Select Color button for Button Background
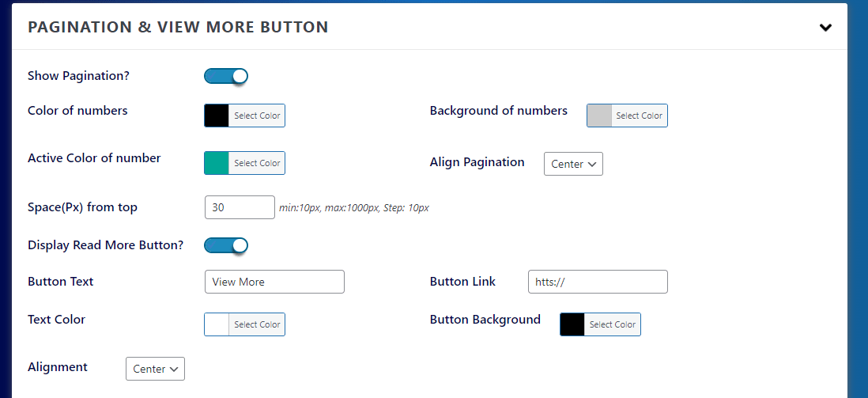The width and height of the screenshot is (868, 398). [612, 324]
